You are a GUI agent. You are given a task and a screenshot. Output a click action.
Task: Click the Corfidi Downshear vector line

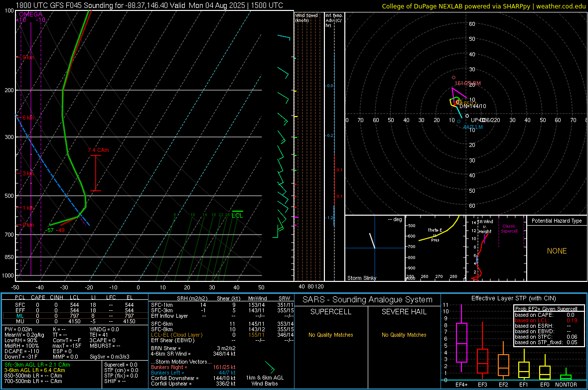[x=193, y=378]
